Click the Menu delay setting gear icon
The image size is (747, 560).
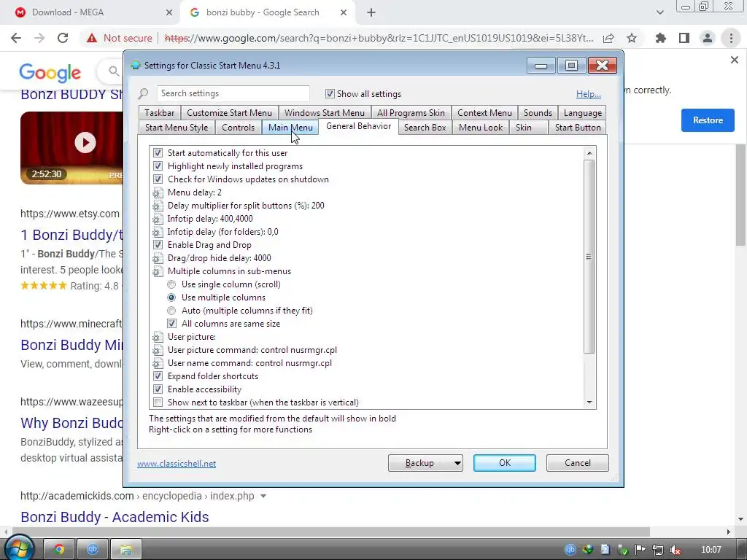coord(158,192)
